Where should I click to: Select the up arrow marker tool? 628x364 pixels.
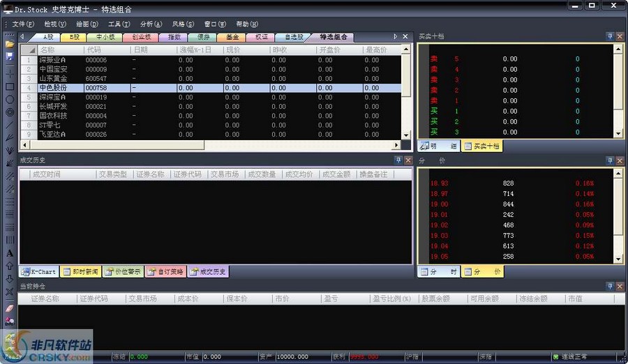pyautogui.click(x=10, y=266)
